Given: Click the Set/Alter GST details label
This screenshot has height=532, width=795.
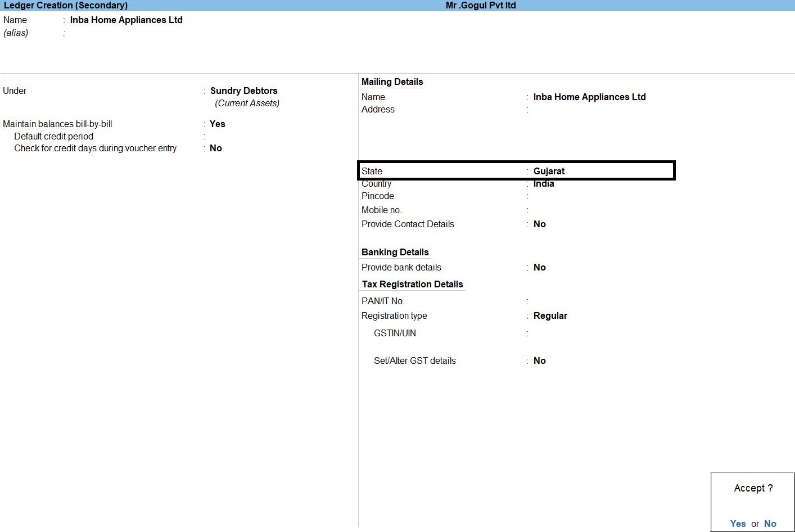Looking at the screenshot, I should 414,360.
